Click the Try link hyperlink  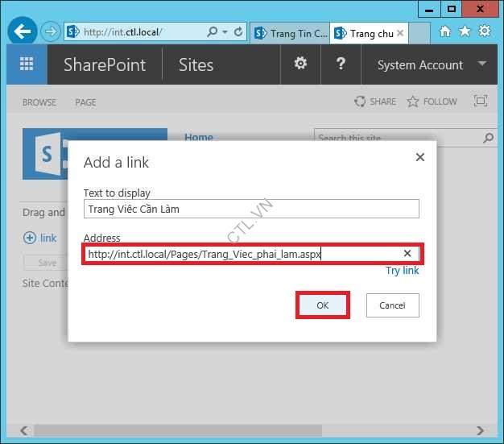pyautogui.click(x=402, y=271)
